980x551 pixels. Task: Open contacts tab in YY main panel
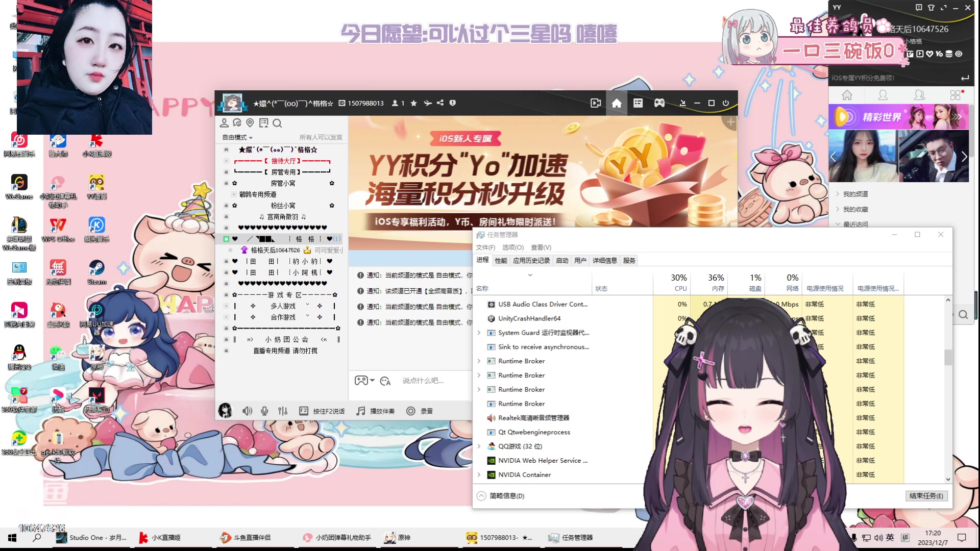[x=883, y=95]
